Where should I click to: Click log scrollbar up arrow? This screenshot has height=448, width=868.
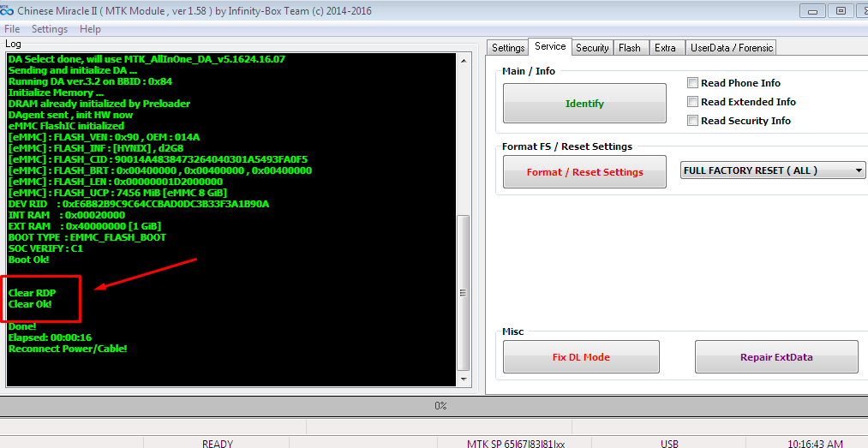click(464, 61)
